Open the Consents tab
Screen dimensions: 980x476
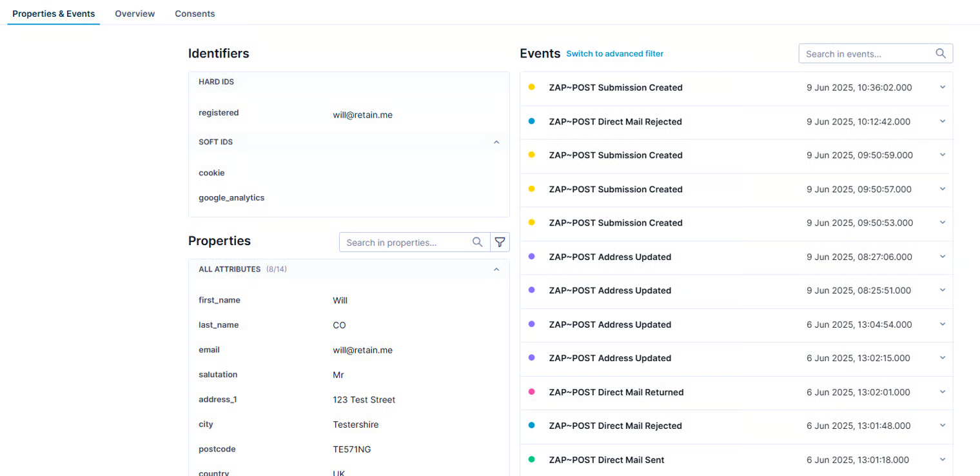click(195, 14)
